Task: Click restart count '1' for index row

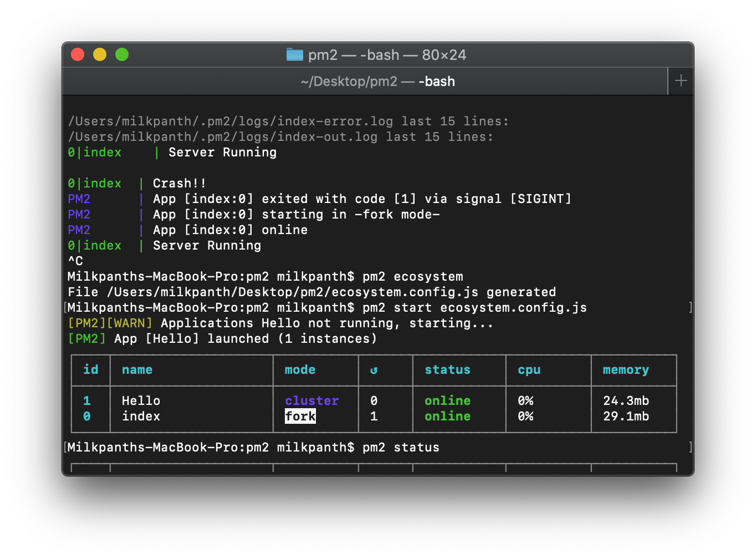Action: pyautogui.click(x=374, y=416)
